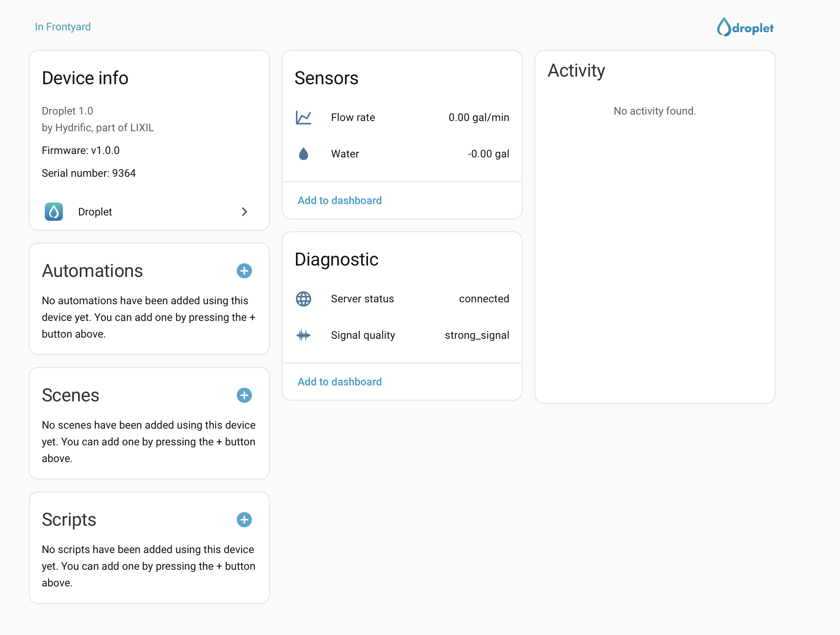Add a new automation with the plus icon
Viewport: 840px width, 635px height.
coord(244,271)
